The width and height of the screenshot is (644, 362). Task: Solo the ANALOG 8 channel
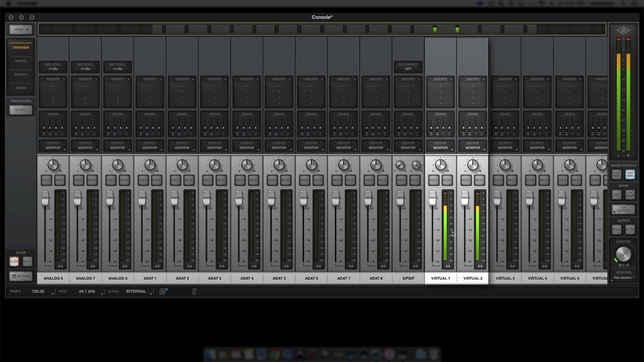[111, 179]
